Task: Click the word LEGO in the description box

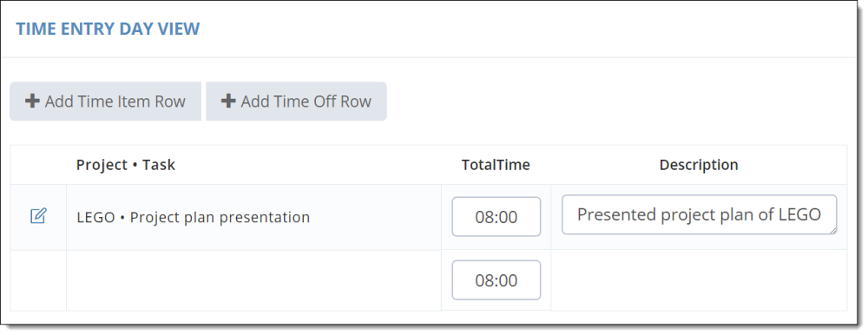Action: (799, 214)
